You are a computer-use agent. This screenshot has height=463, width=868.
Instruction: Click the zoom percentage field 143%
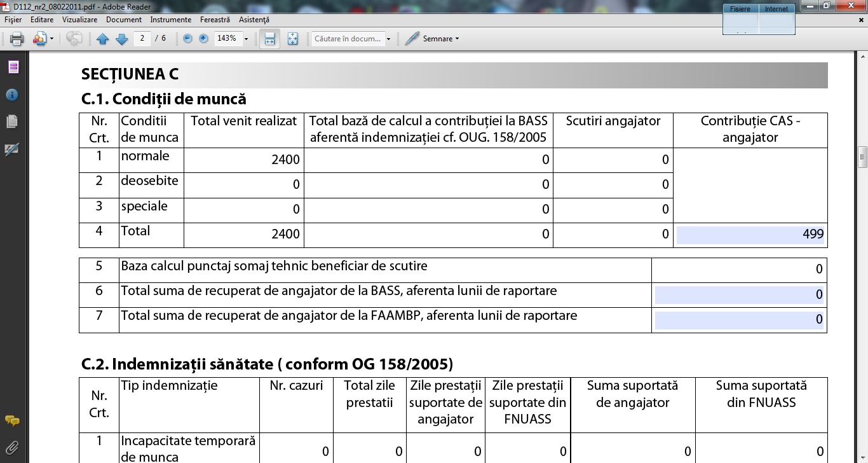coord(227,38)
